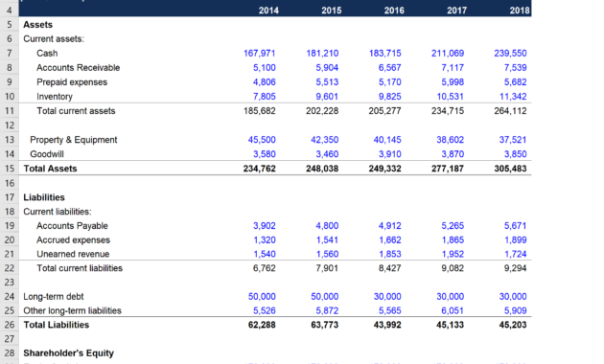Select Total Liabilities value 45,203

513,325
